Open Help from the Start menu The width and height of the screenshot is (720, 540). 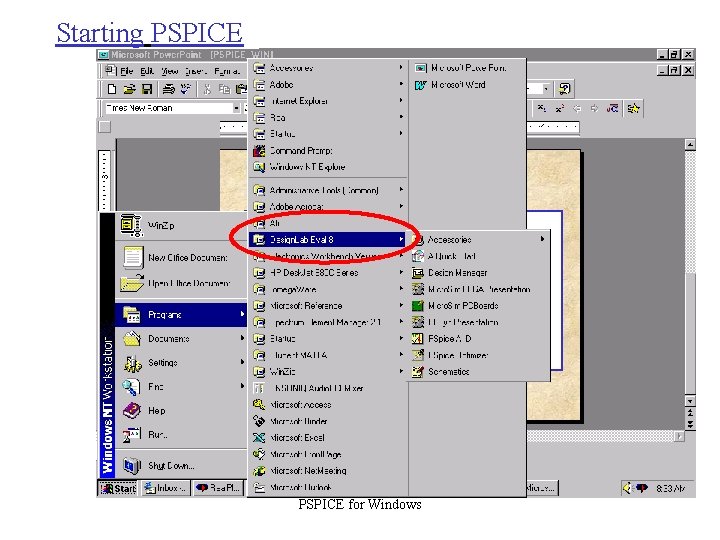point(181,411)
